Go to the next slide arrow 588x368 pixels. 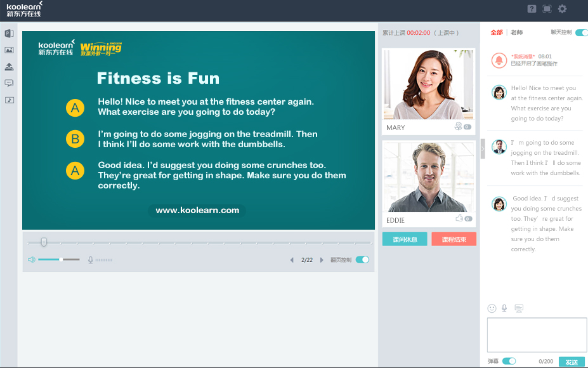pyautogui.click(x=322, y=260)
